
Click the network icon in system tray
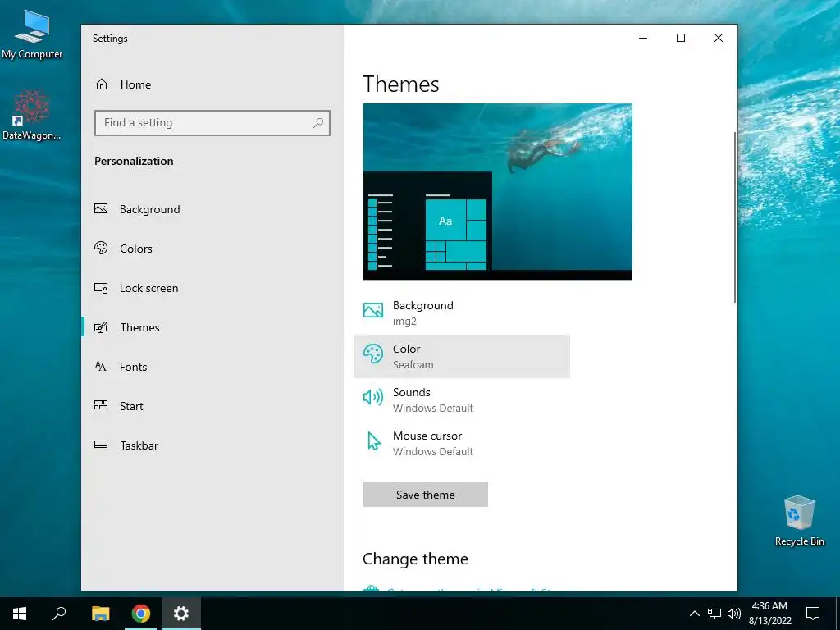pos(714,614)
